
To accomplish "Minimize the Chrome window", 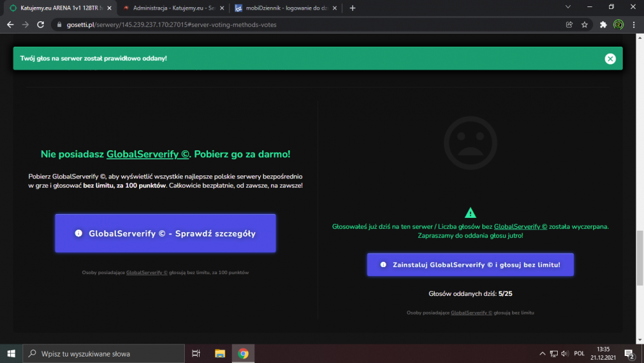I will [x=589, y=7].
